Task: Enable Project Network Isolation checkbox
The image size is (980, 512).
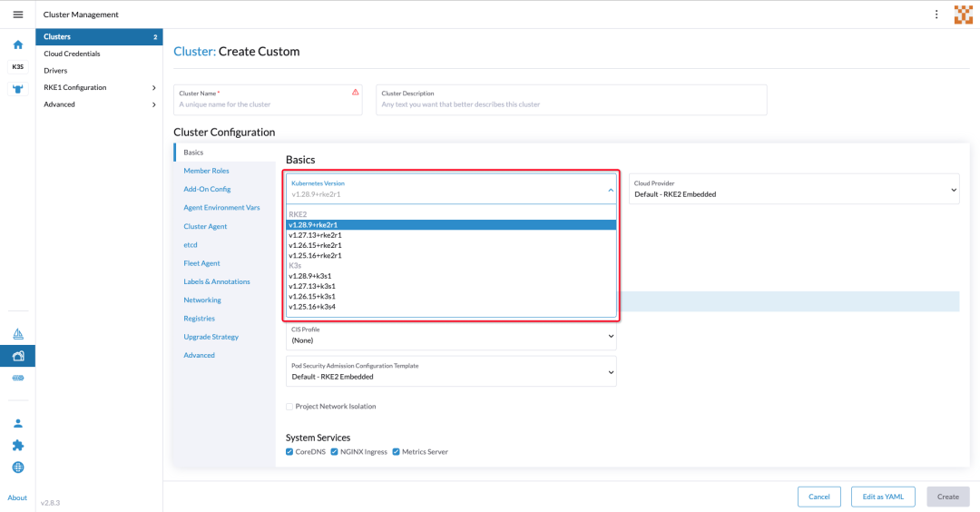Action: tap(289, 407)
